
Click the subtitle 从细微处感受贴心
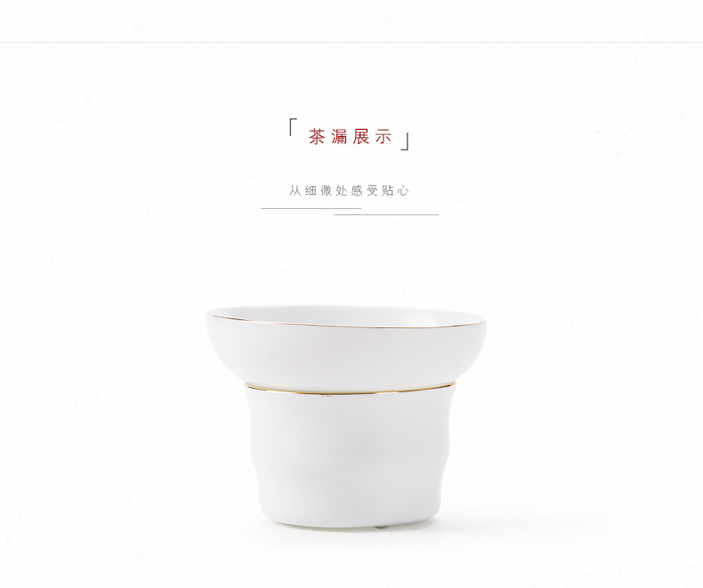(349, 190)
